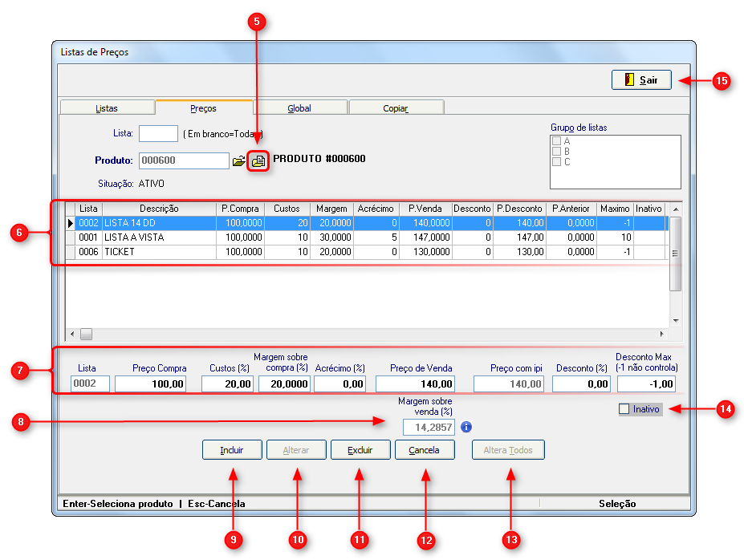
Task: Click the Inativo column header
Action: click(x=648, y=209)
